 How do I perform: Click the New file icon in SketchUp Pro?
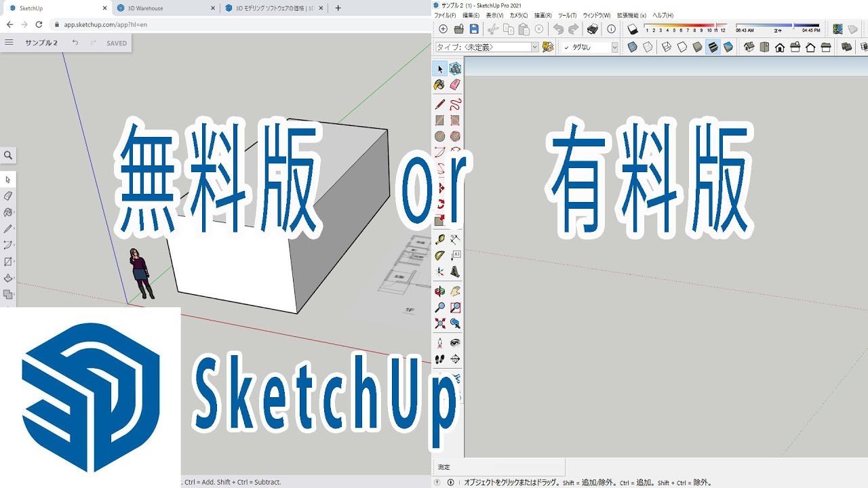tap(443, 29)
